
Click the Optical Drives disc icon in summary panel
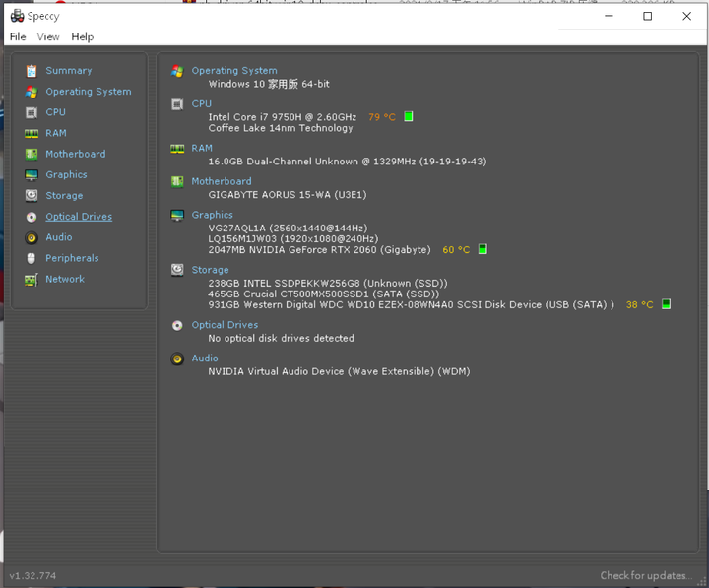pos(177,325)
